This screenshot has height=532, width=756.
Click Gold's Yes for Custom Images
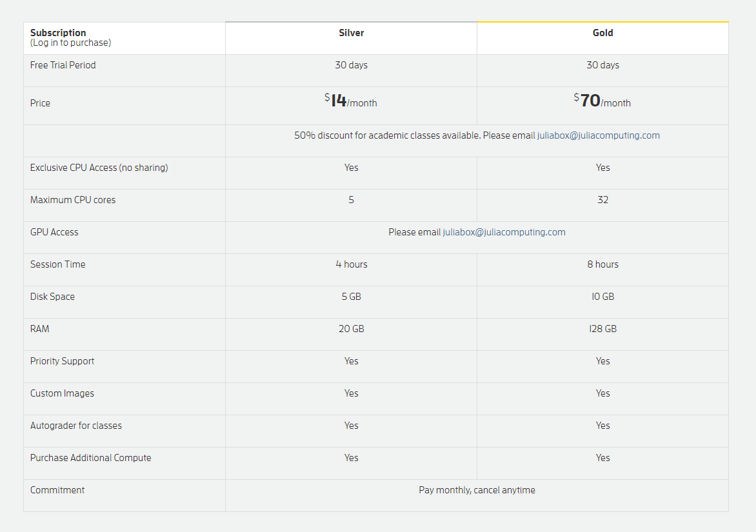pyautogui.click(x=602, y=394)
